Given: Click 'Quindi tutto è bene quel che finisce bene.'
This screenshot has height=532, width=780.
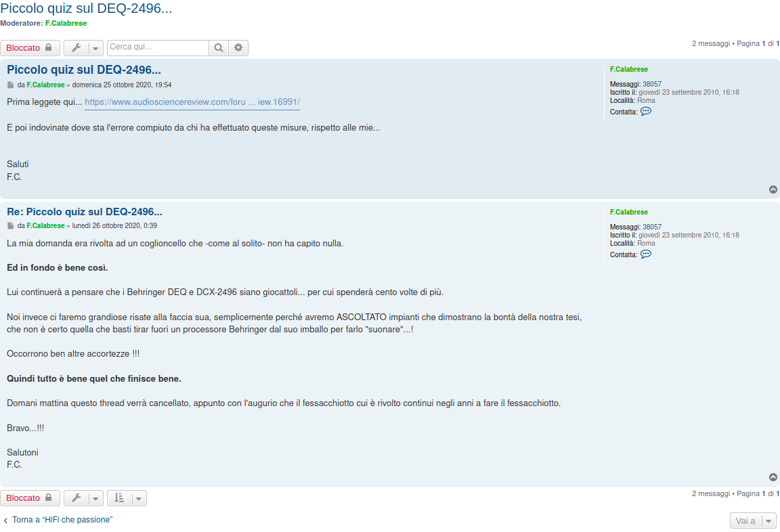Looking at the screenshot, I should [94, 379].
